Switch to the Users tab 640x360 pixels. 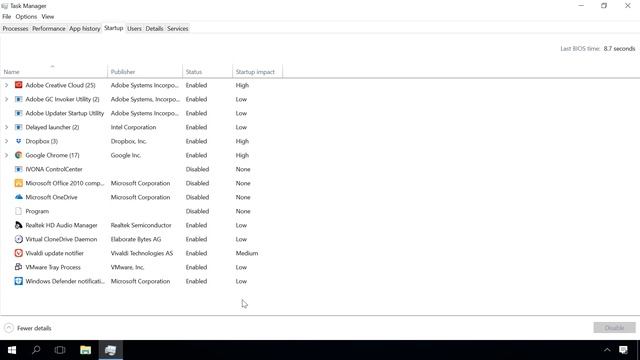pos(134,29)
